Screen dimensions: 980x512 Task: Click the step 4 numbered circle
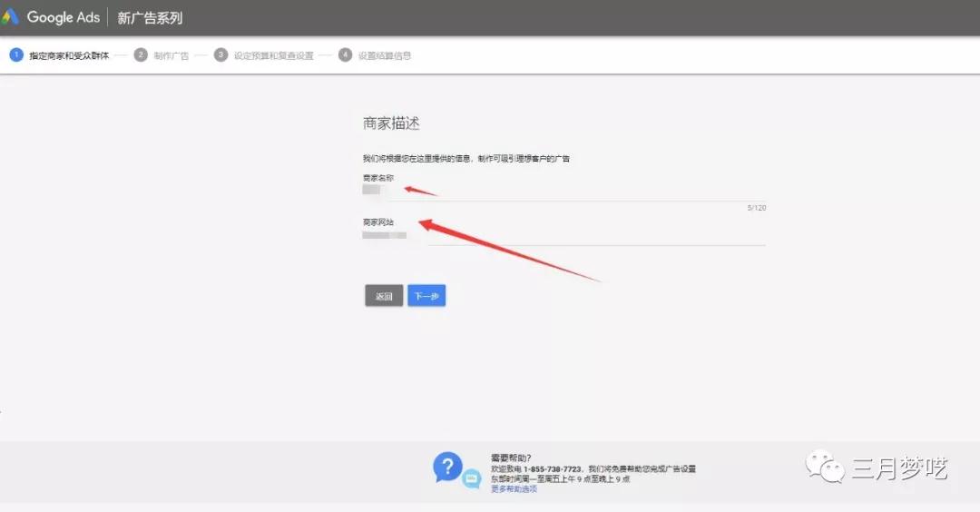pyautogui.click(x=345, y=55)
